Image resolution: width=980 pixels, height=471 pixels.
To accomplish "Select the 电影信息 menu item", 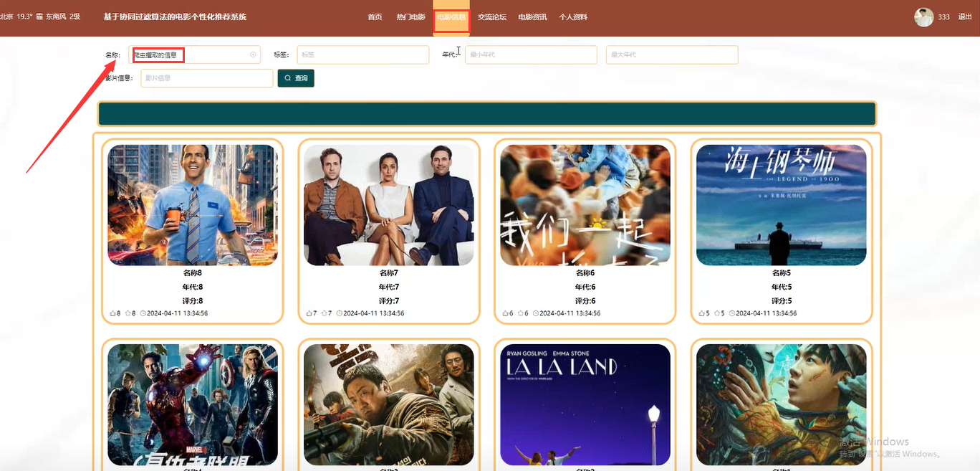I will coord(451,16).
